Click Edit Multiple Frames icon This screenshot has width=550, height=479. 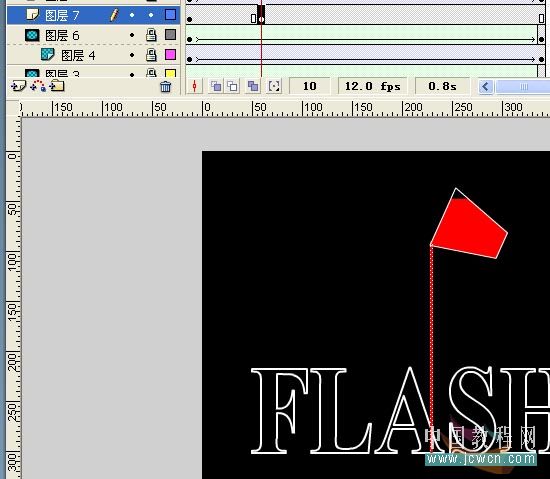point(253,86)
